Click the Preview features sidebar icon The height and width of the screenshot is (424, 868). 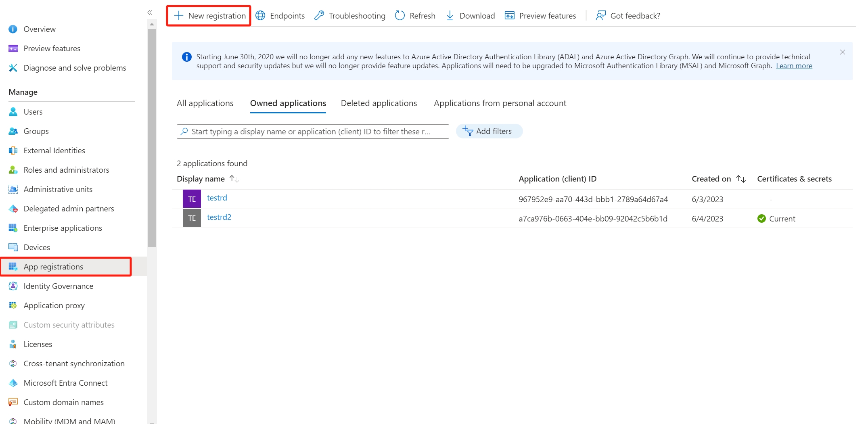[13, 48]
